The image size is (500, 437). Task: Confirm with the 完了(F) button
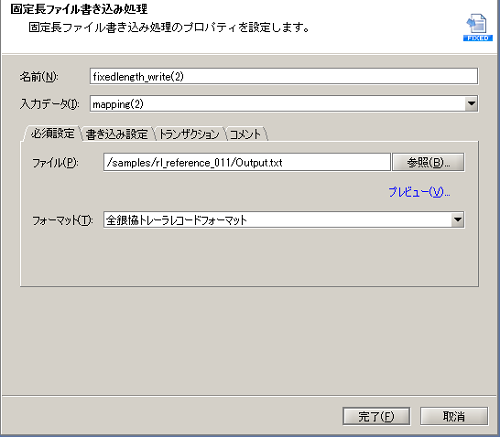tap(376, 416)
